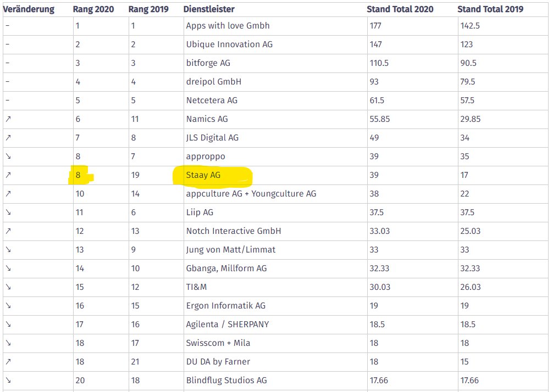Click the up arrow in DU DA by Farner row
The width and height of the screenshot is (553, 392).
point(8,362)
